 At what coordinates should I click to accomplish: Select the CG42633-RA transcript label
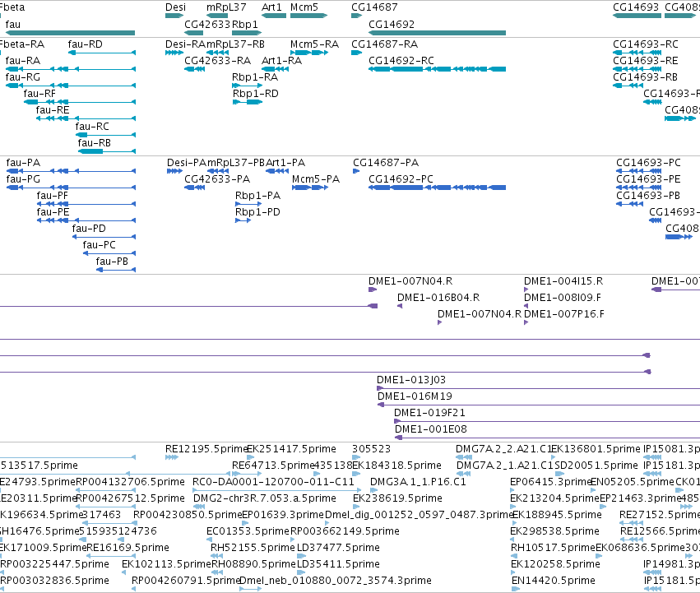point(217,61)
